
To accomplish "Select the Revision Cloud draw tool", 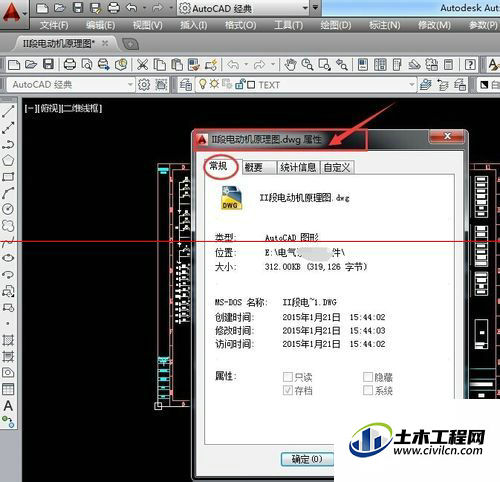I will 8,226.
